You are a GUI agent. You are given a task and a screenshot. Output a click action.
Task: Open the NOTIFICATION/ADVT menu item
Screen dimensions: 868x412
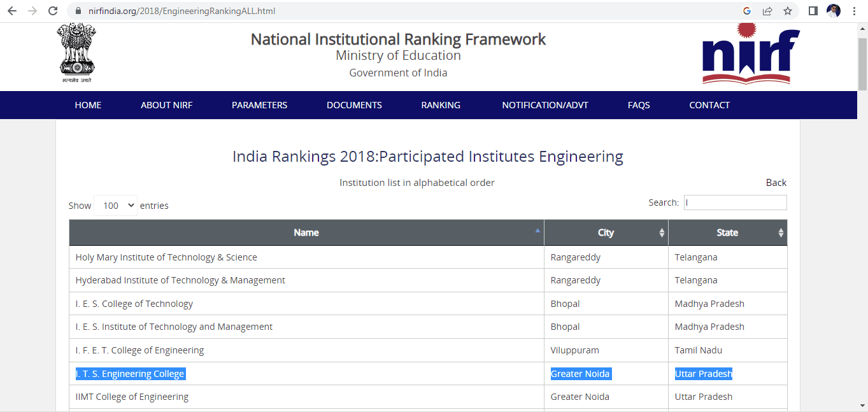[x=545, y=105]
